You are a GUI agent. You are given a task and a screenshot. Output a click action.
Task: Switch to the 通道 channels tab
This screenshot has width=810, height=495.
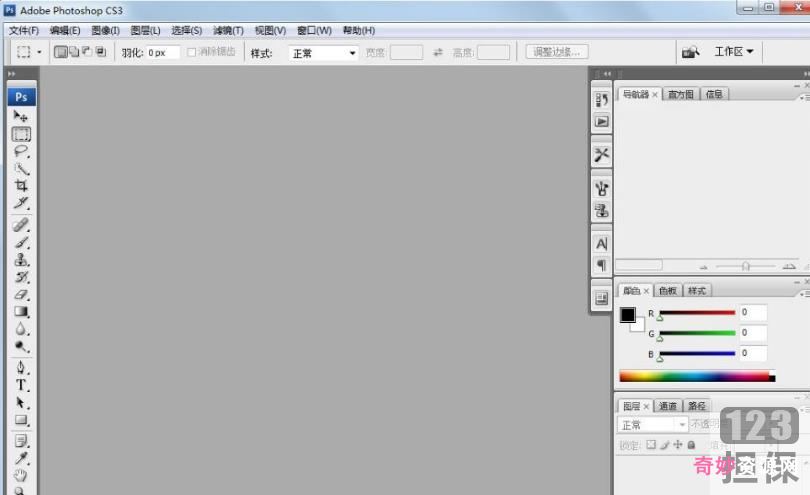click(668, 406)
